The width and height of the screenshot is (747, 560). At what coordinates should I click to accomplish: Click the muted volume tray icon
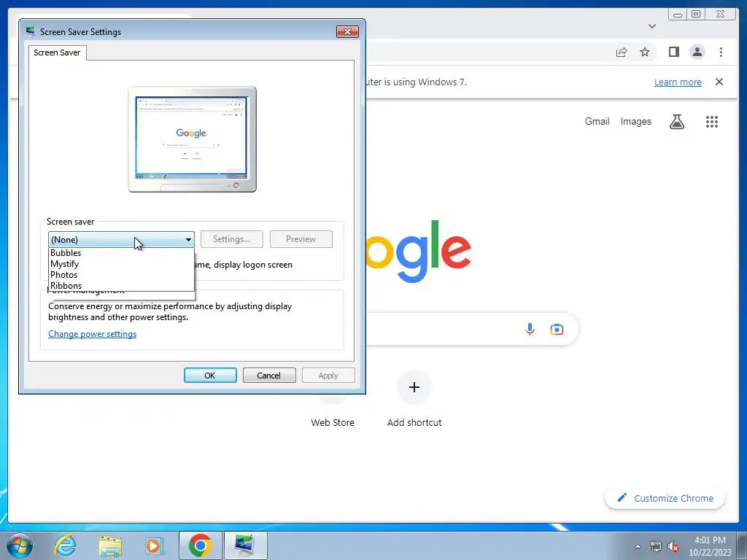(x=673, y=547)
